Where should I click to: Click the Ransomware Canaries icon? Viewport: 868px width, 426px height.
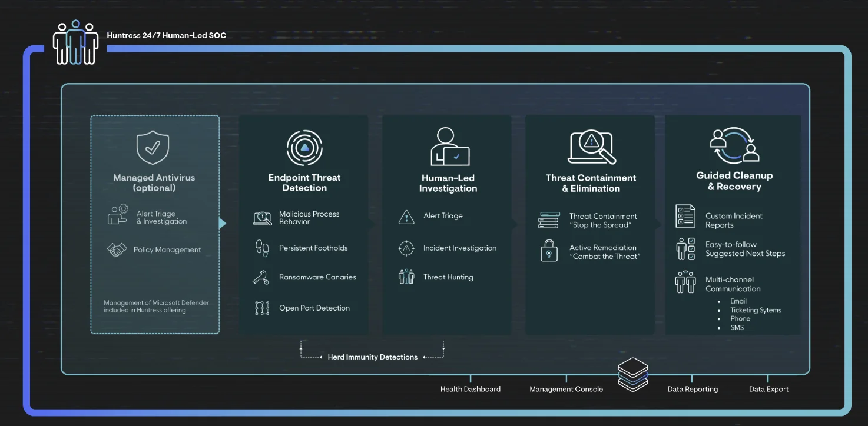click(x=261, y=277)
